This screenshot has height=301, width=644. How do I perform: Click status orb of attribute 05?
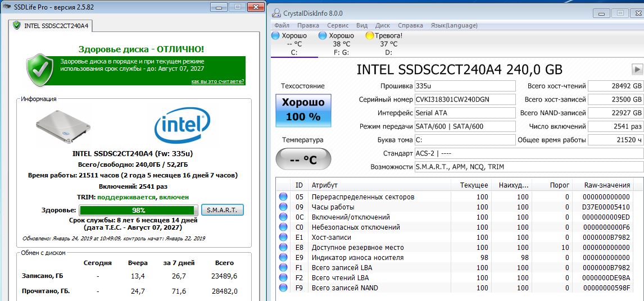click(283, 197)
